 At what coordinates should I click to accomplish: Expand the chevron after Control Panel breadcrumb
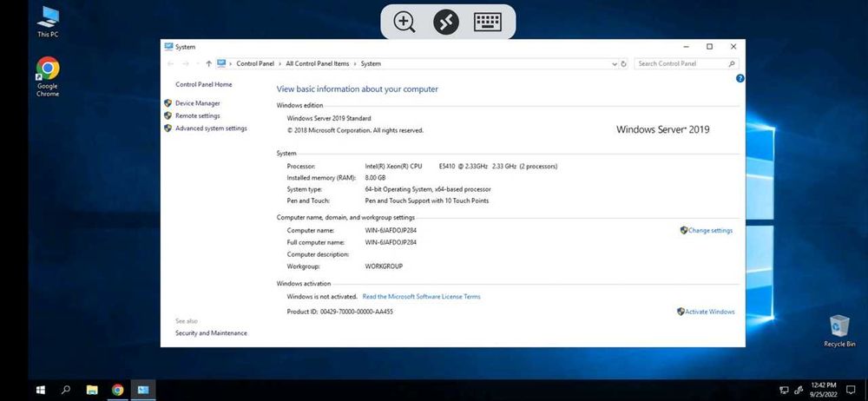click(280, 63)
